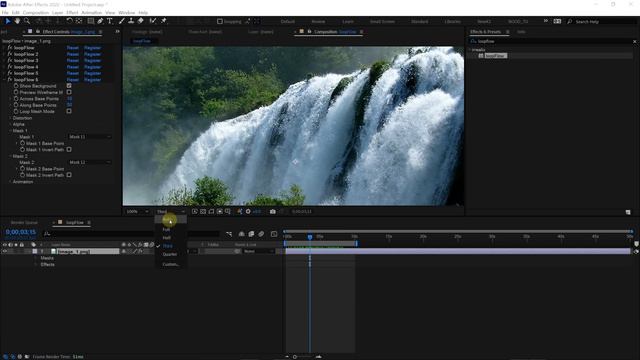Click the current time indicator playhead
The height and width of the screenshot is (360, 640).
click(x=310, y=237)
